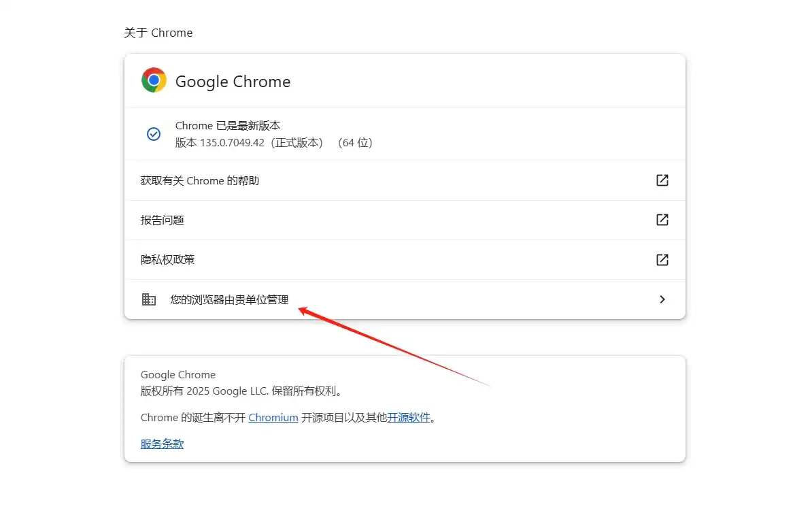The height and width of the screenshot is (528, 812).
Task: Expand chevron for 您的浏览器由贵单位管理
Action: (662, 299)
